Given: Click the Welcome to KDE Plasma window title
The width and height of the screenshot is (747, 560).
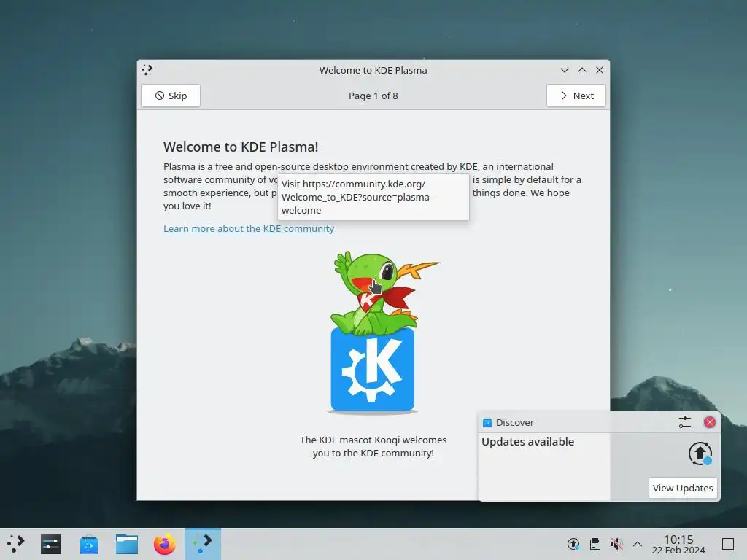Looking at the screenshot, I should (373, 70).
